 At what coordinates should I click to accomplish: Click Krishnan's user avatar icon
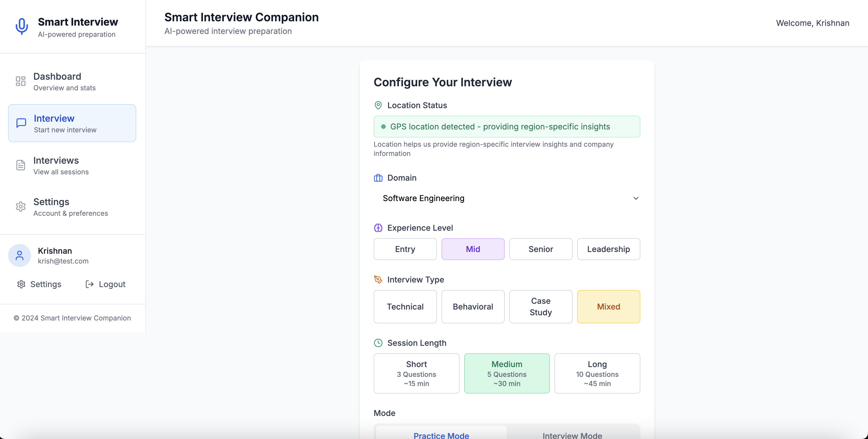[x=20, y=255]
